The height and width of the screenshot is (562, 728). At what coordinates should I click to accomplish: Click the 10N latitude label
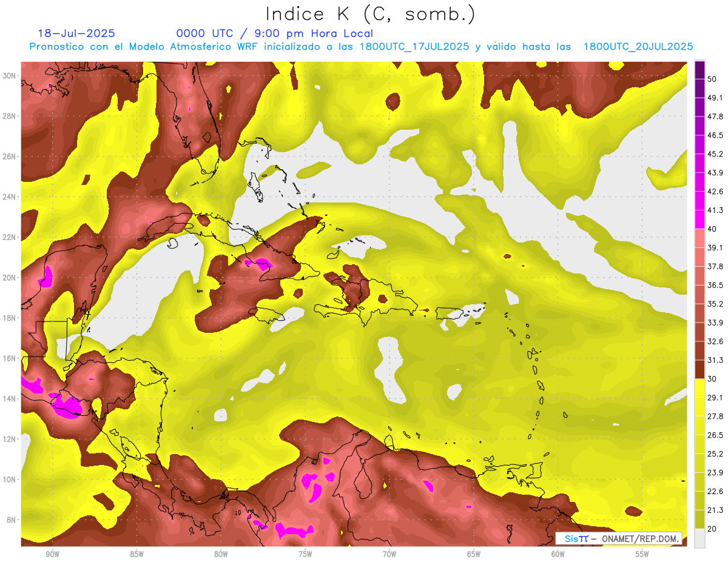(9, 480)
